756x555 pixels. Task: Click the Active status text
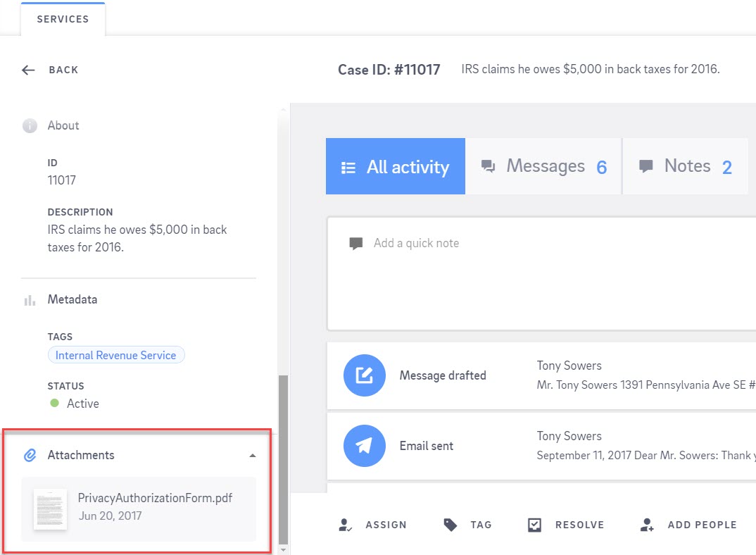click(83, 404)
